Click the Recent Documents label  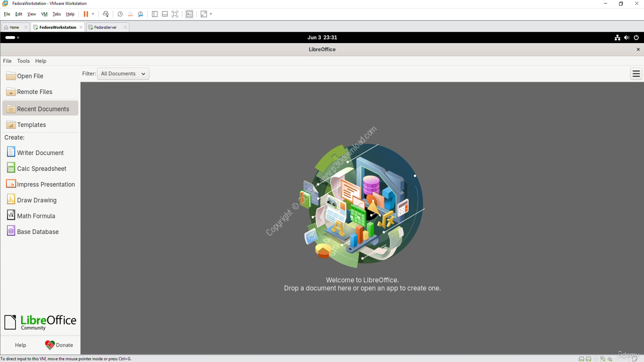point(43,109)
